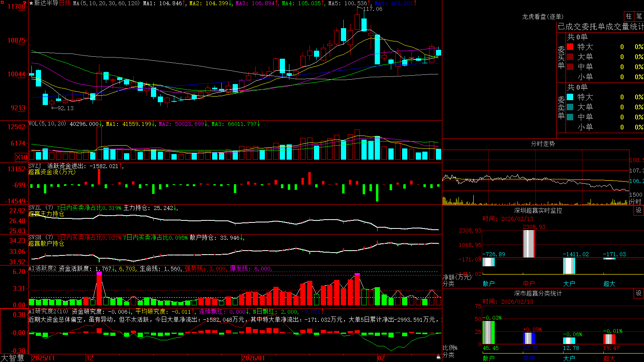Click the 委卖单 vertical label
644x362 pixels.
pyautogui.click(x=561, y=107)
